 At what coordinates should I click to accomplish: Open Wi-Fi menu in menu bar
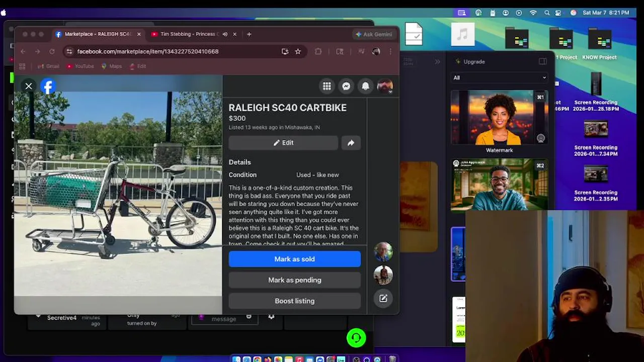click(533, 13)
